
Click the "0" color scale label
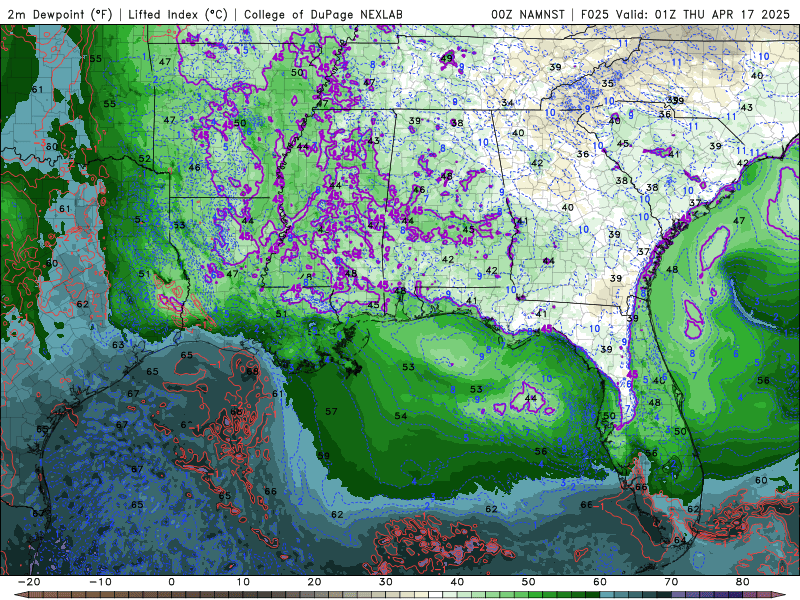point(171,582)
